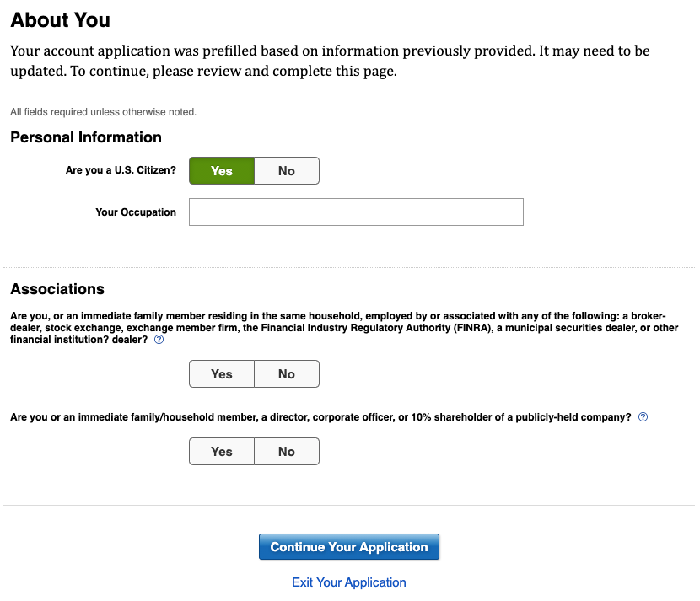Click the Personal Information section heading
This screenshot has height=601, width=700.
pos(86,137)
